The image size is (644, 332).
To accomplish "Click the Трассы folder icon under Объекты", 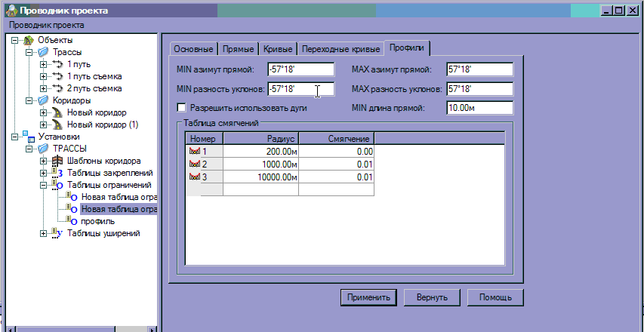I will pyautogui.click(x=43, y=52).
